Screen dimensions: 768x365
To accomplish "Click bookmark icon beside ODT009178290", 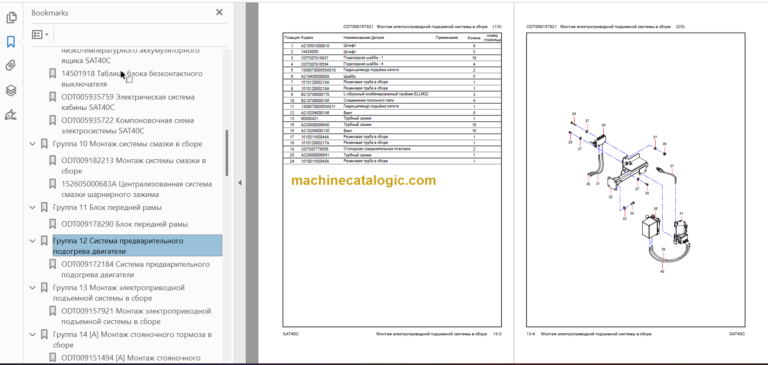I will [x=52, y=224].
